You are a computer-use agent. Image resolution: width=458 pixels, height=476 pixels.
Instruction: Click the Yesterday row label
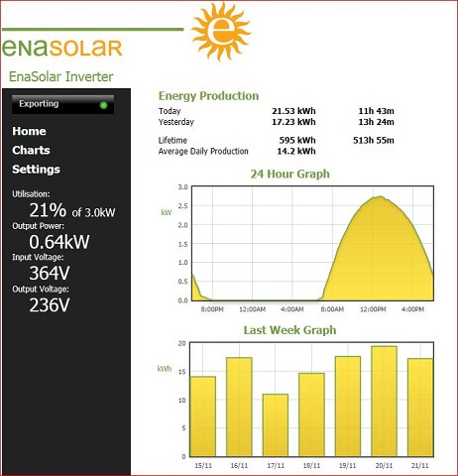point(175,122)
